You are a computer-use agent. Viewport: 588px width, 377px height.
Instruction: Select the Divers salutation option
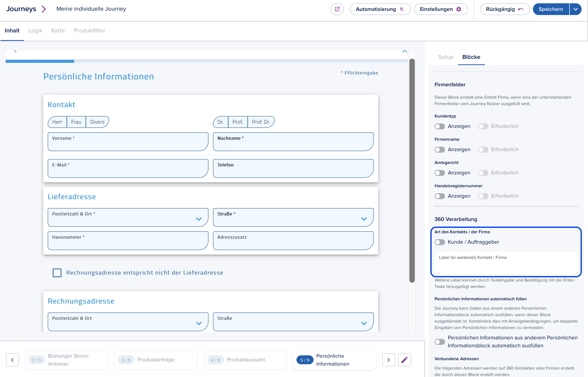coord(97,122)
